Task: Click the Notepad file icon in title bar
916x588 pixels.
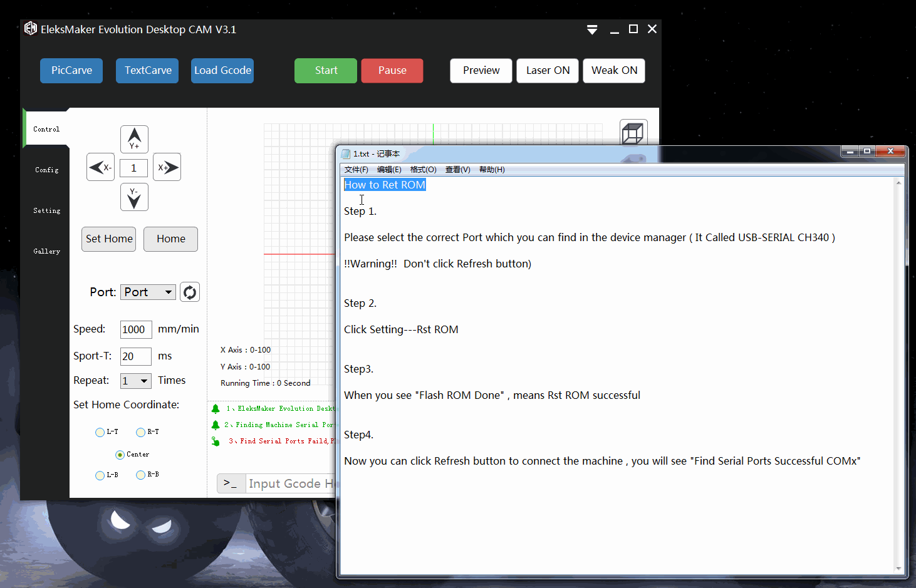Action: click(346, 153)
